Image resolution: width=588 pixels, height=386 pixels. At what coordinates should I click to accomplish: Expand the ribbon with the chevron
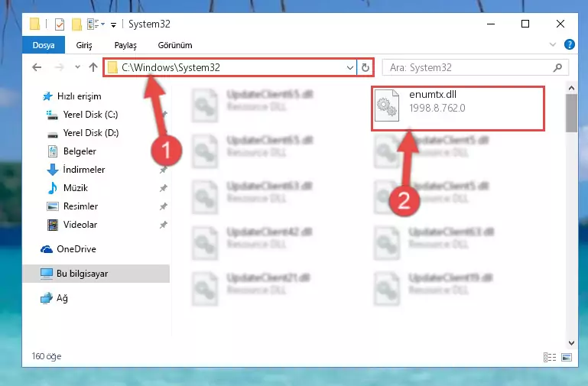click(x=552, y=44)
